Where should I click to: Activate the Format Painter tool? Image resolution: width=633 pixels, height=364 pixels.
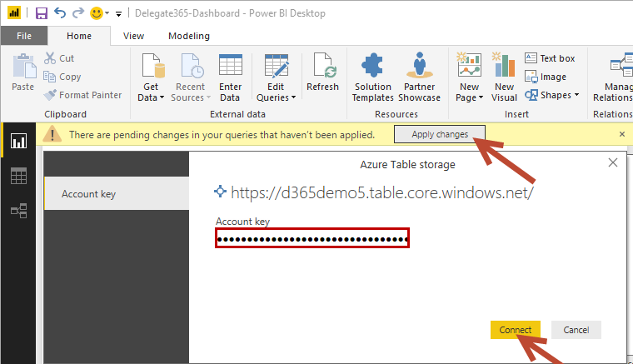[x=82, y=95]
